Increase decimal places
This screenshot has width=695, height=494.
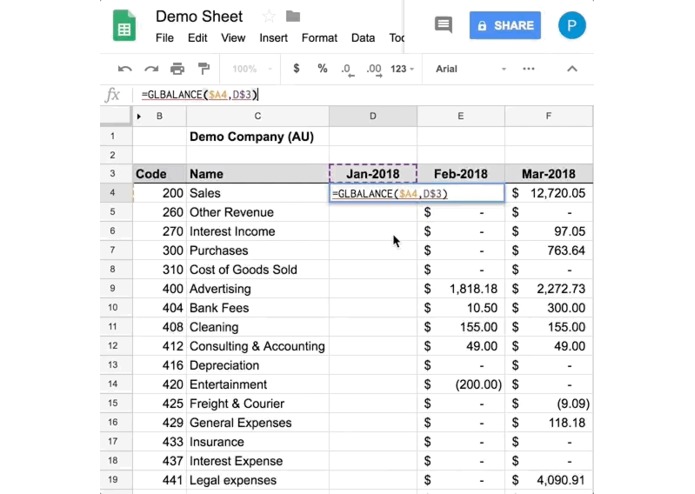coord(374,70)
